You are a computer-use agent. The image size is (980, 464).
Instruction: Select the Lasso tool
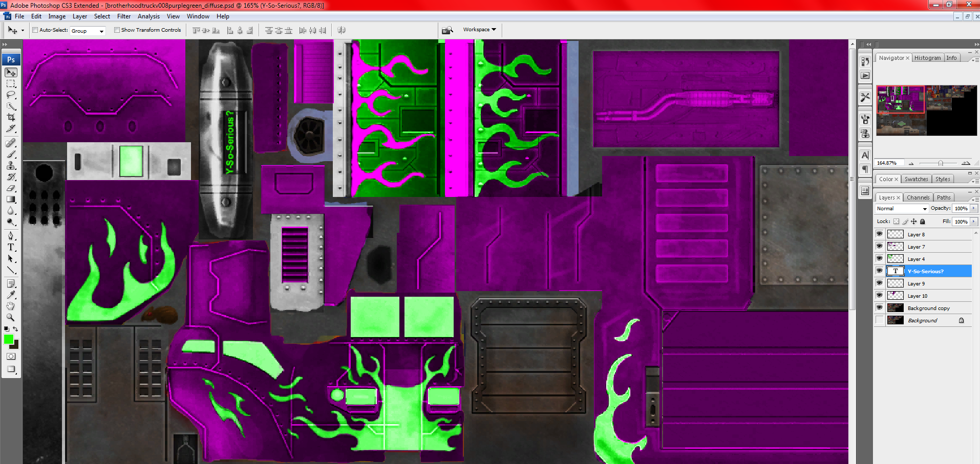click(11, 95)
